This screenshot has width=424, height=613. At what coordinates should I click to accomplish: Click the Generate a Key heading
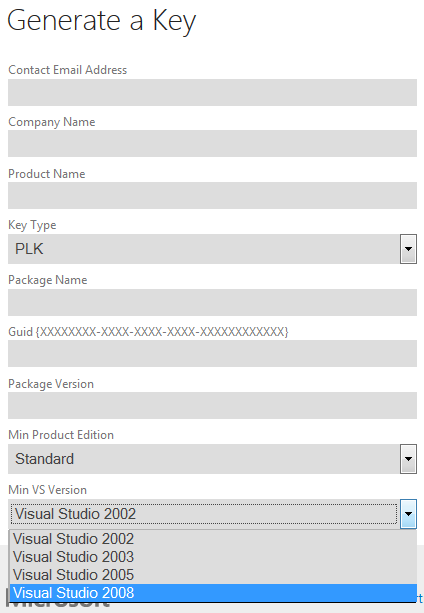pyautogui.click(x=102, y=21)
